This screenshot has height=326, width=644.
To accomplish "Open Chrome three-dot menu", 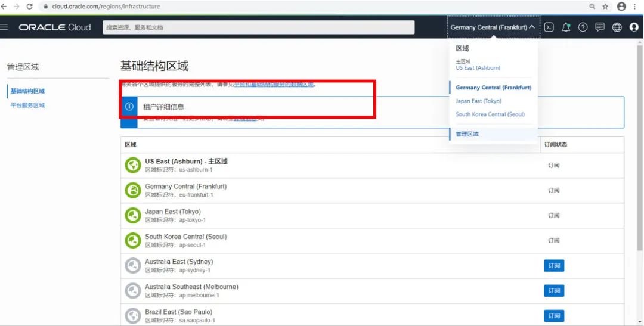I will coord(635,7).
